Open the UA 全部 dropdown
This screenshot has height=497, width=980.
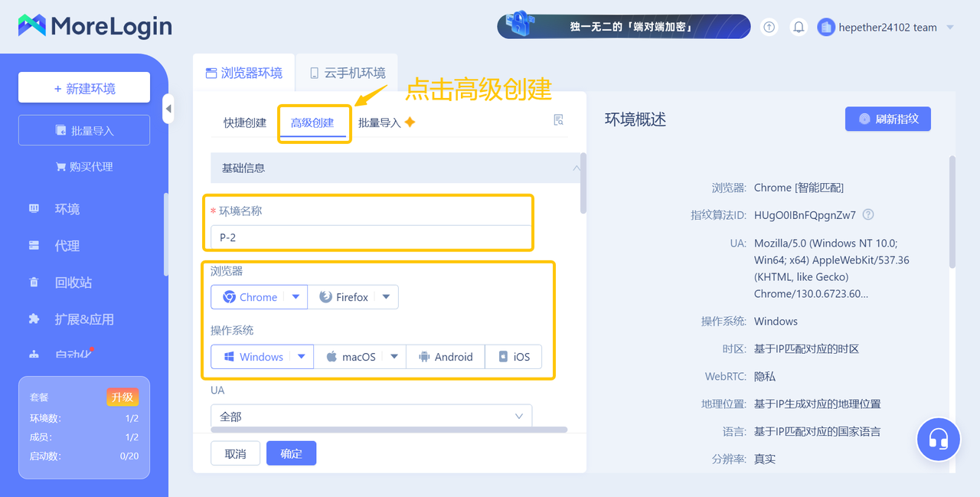[371, 417]
